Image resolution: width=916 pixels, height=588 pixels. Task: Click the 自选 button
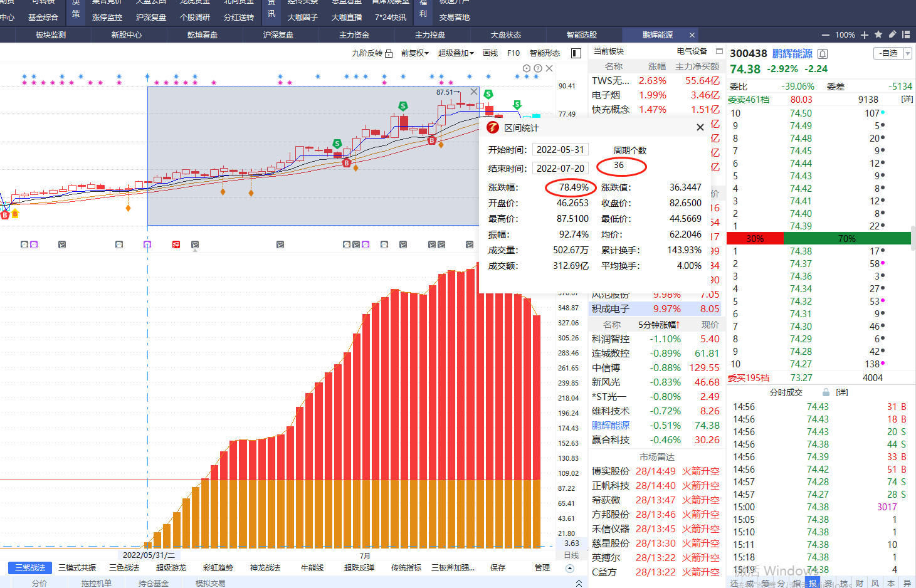coord(888,53)
